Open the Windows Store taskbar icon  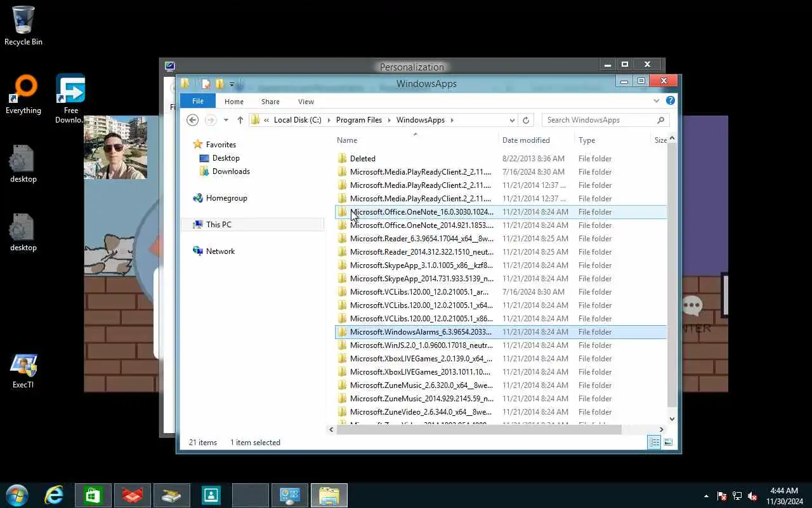pos(93,495)
